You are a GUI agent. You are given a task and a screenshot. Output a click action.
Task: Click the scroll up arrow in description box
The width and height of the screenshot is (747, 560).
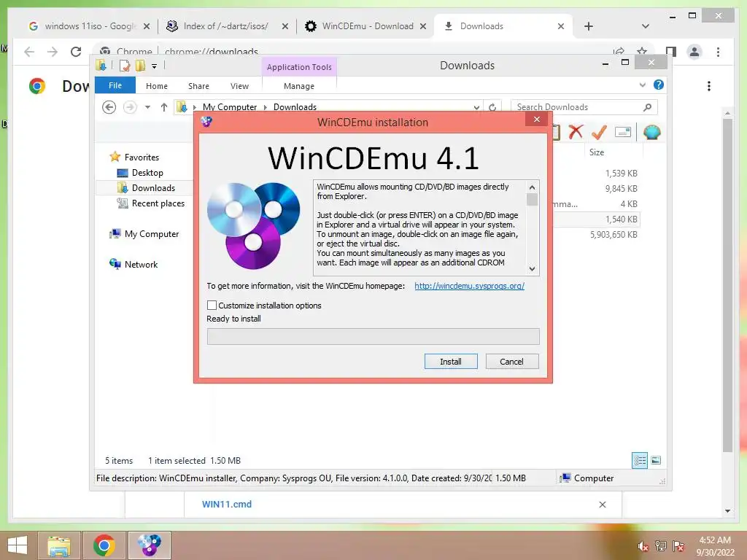[532, 187]
